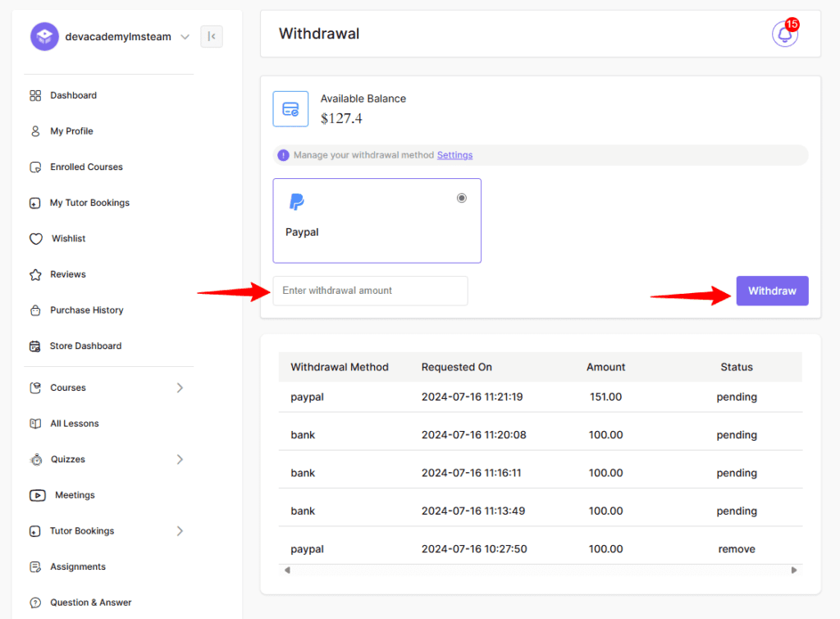The width and height of the screenshot is (840, 619).
Task: Click the withdrawal amount input field
Action: (370, 291)
